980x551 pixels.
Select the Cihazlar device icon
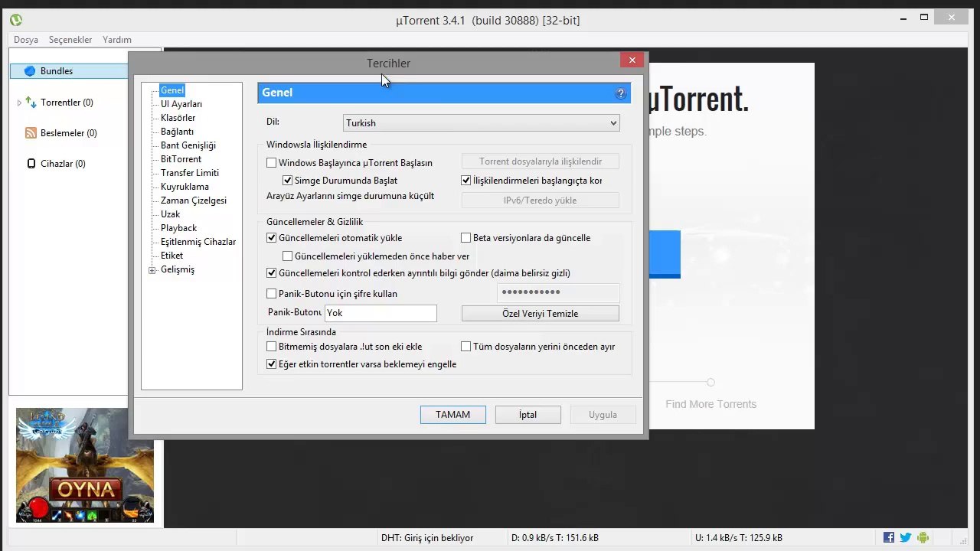[31, 164]
